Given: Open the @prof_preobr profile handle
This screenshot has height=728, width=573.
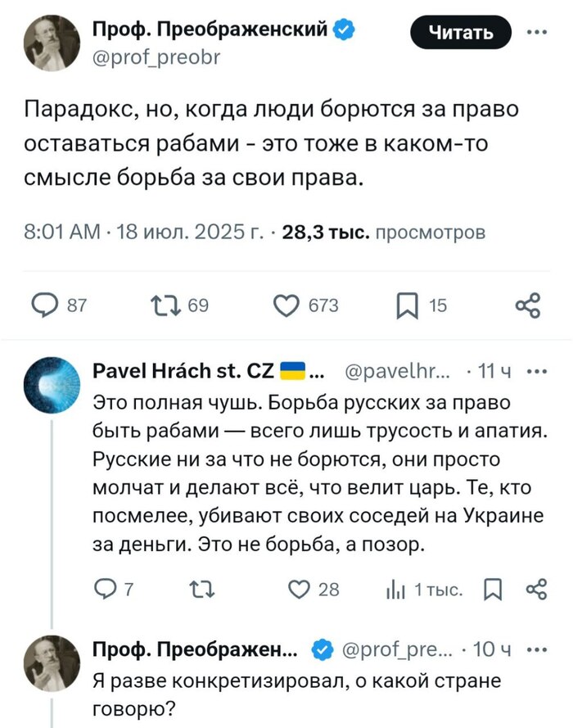Looking at the screenshot, I should [157, 58].
